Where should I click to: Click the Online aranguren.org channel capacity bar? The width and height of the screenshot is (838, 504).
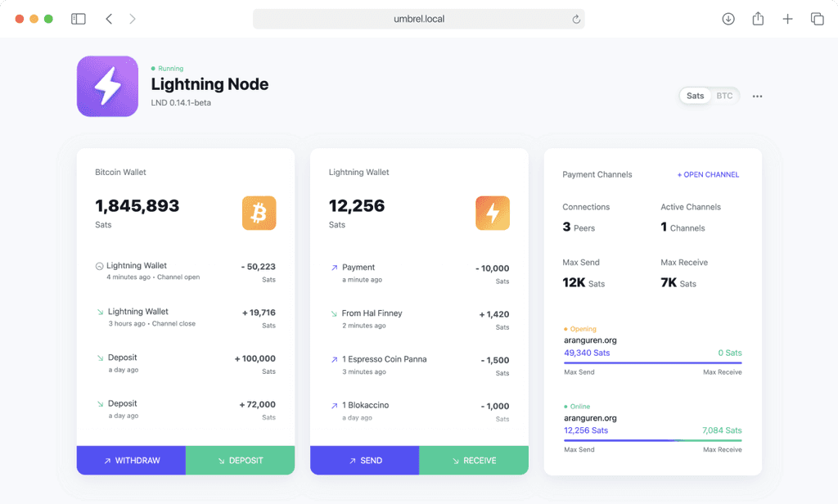[652, 439]
